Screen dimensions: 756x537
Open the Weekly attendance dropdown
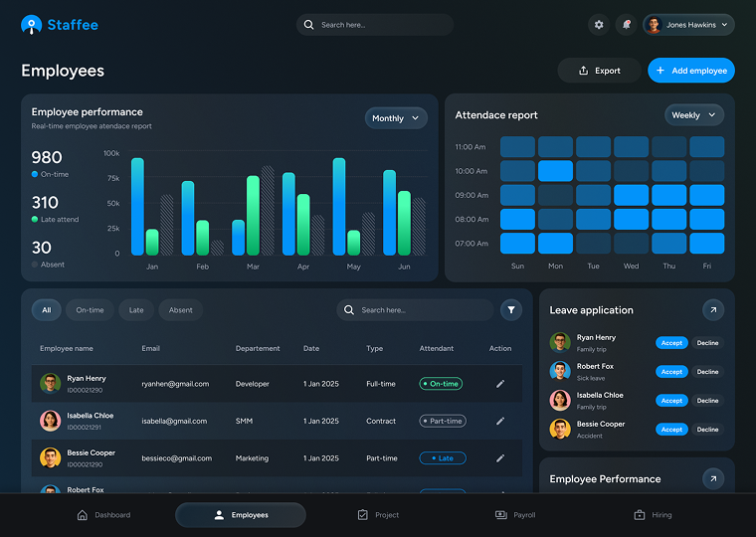click(x=693, y=115)
